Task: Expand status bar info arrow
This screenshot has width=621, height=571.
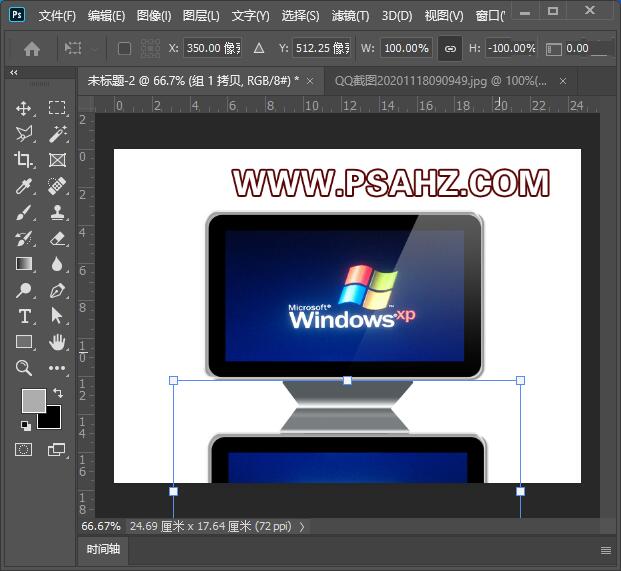Action: tap(302, 527)
